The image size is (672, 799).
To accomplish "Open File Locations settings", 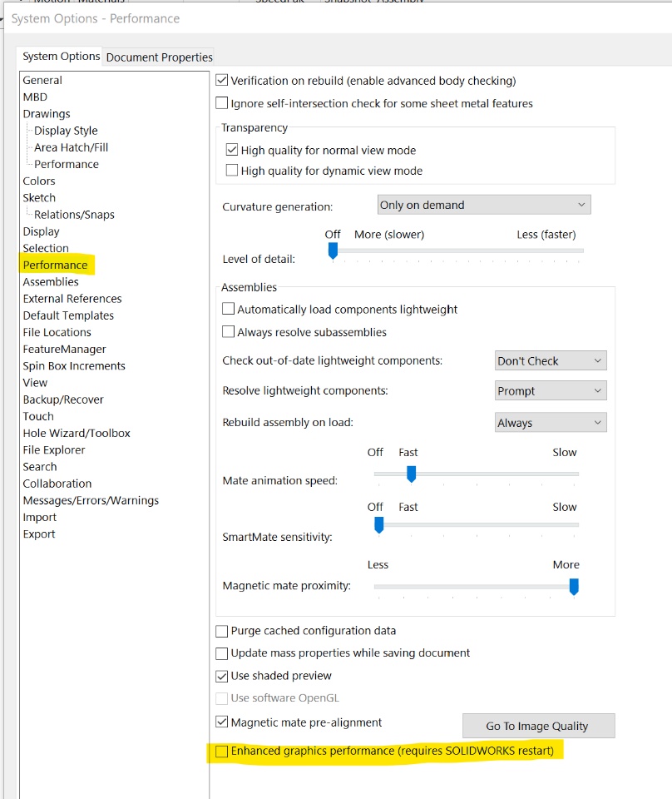I will 57,332.
